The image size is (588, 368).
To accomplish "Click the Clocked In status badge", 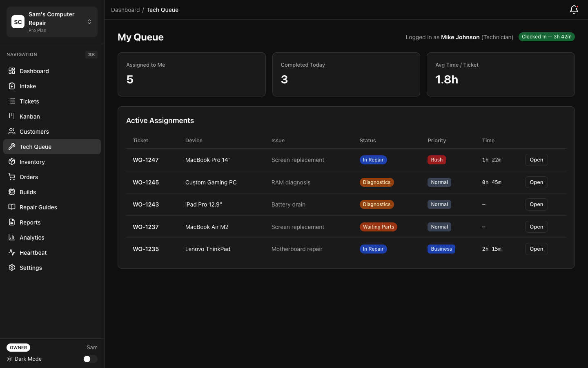I will [546, 37].
